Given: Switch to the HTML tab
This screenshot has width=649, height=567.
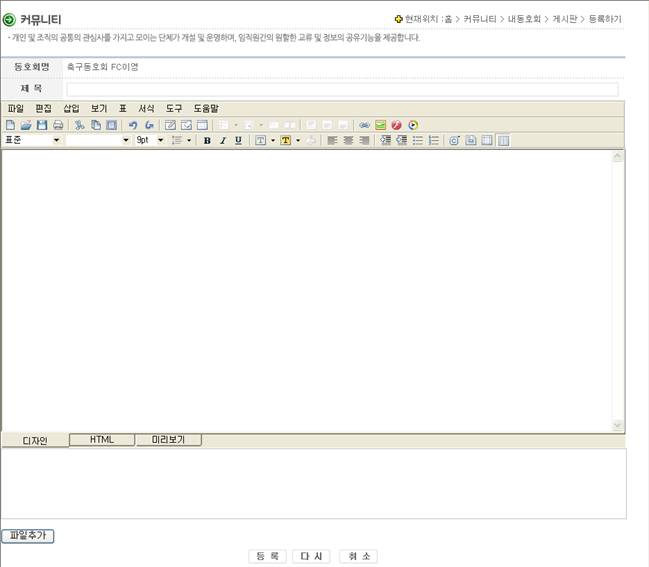Looking at the screenshot, I should [102, 440].
